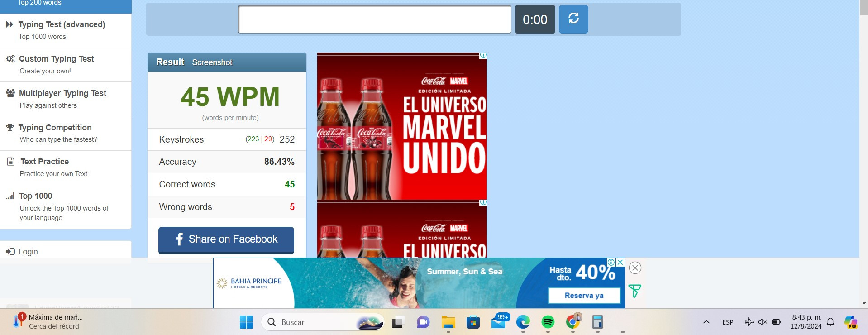Viewport: 868px width, 335px height.
Task: Click the gears icon beside Custom Typing Test
Action: 10,59
